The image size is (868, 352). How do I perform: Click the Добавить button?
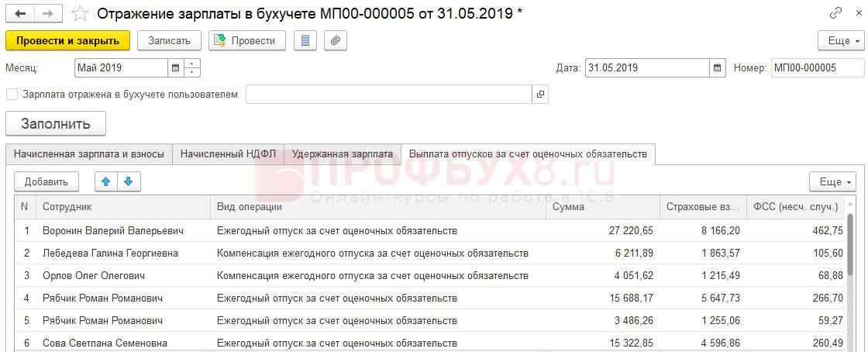click(x=46, y=181)
